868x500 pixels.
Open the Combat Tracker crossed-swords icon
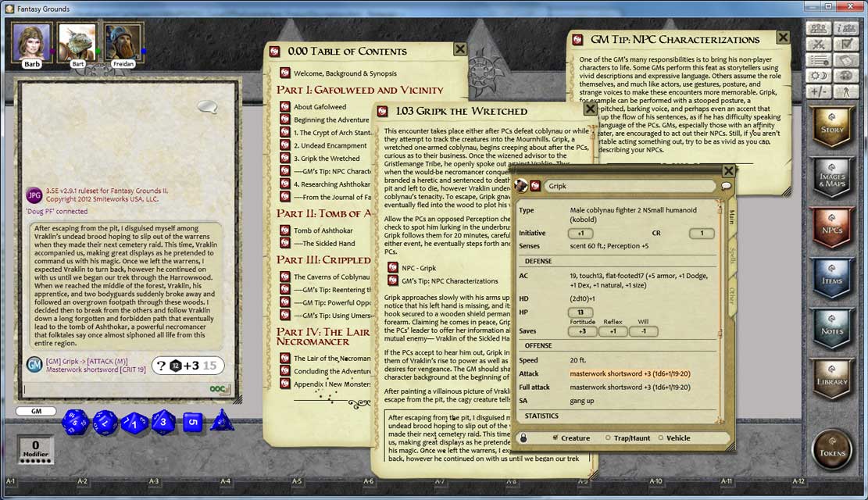point(817,44)
